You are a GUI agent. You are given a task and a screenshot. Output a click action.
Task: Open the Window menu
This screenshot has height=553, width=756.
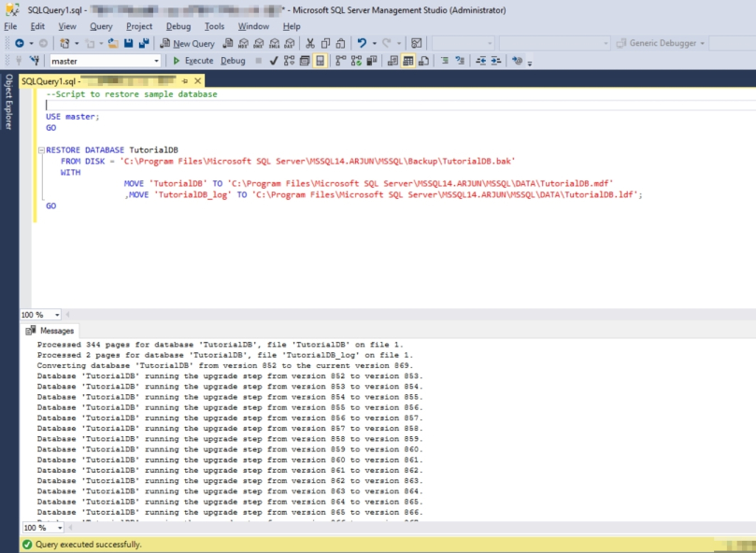[253, 26]
